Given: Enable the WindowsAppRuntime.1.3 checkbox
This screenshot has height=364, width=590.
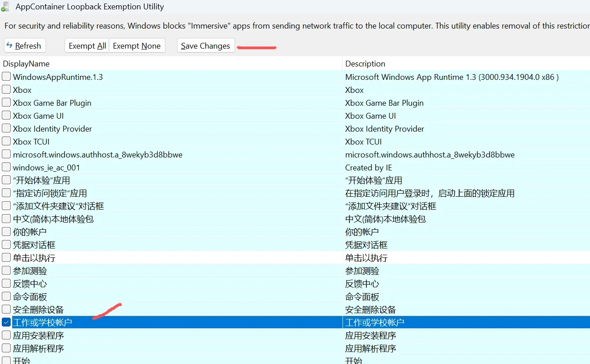Looking at the screenshot, I should (x=6, y=77).
